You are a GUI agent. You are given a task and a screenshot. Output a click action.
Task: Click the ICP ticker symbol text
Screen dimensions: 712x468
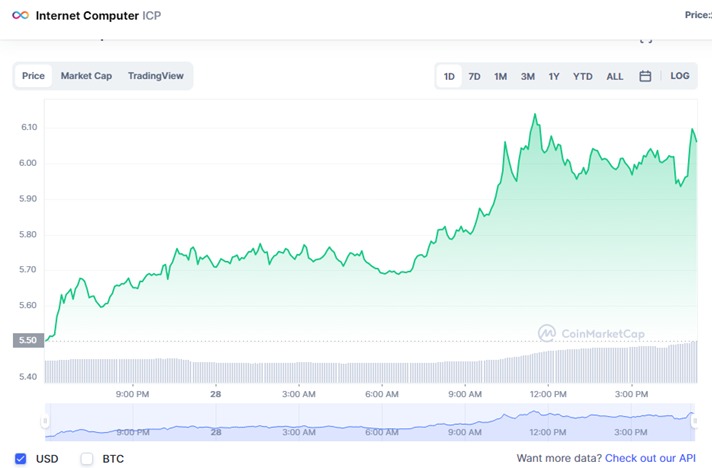(x=152, y=15)
